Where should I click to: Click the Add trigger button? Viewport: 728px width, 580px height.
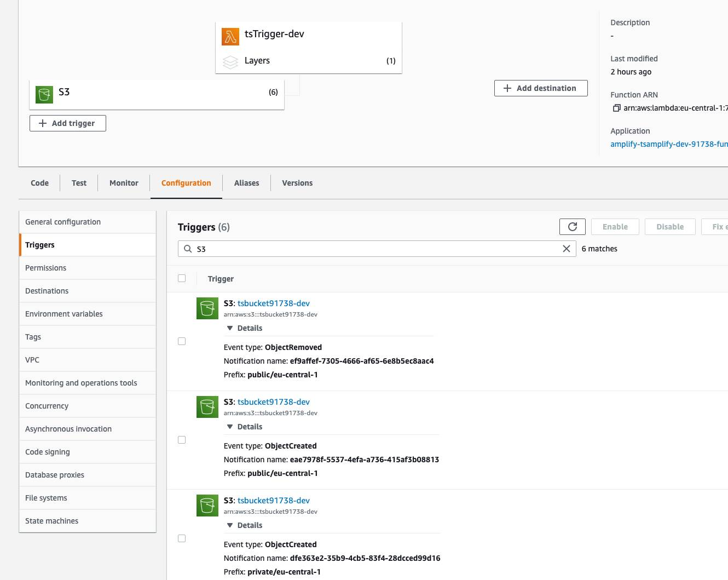68,123
